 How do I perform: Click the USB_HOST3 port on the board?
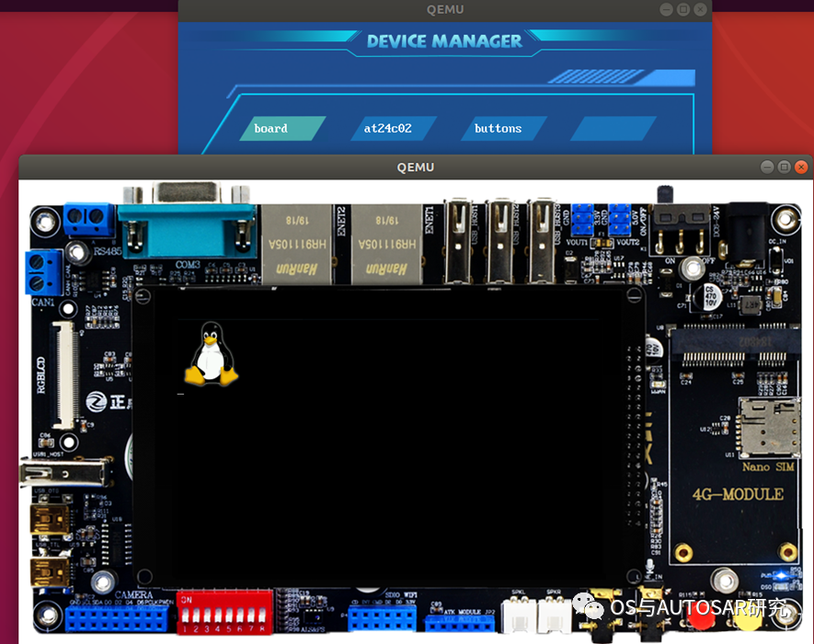coord(543,241)
